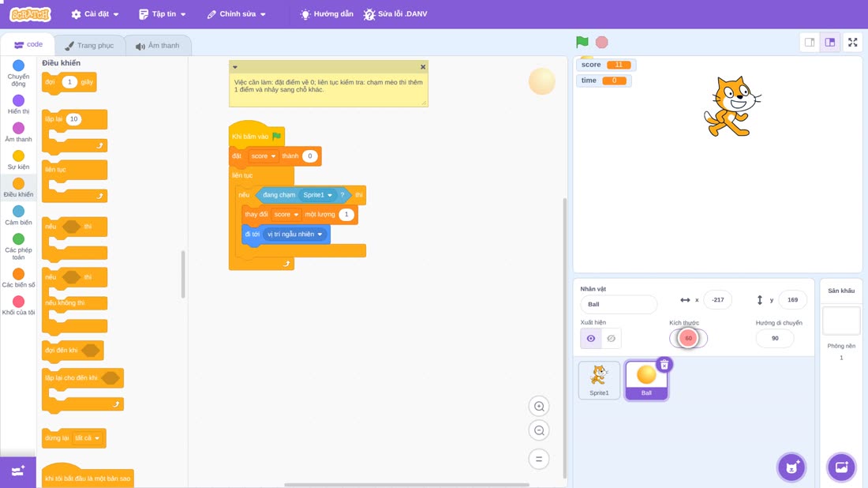Switch to the Âm thanh tab

coord(158,46)
